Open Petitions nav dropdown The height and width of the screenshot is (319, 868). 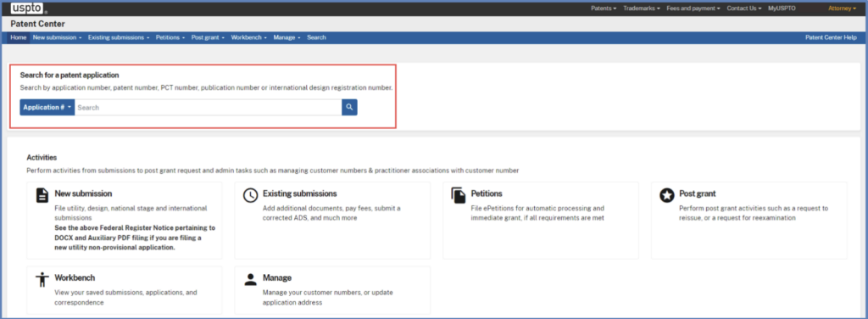[170, 37]
